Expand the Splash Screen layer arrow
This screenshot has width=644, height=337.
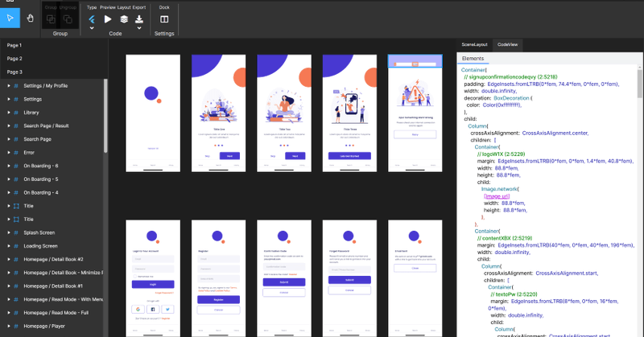click(9, 232)
